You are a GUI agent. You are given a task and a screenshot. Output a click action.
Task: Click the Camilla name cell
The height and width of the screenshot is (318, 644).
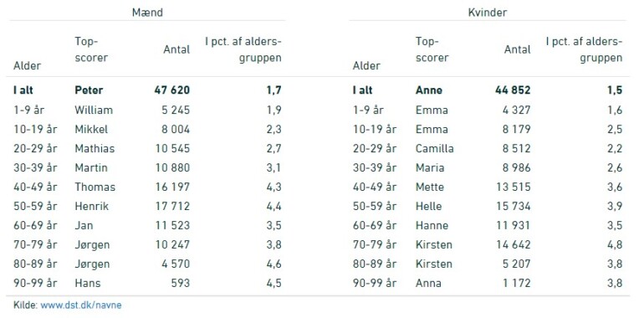pyautogui.click(x=435, y=148)
